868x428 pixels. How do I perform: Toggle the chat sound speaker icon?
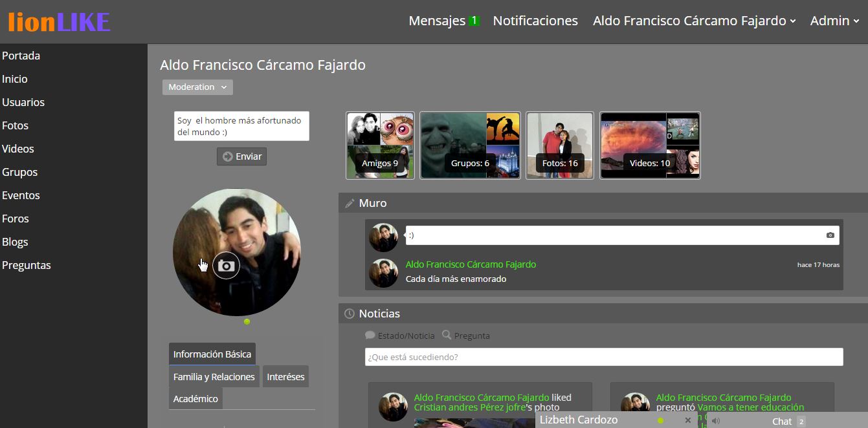(715, 421)
